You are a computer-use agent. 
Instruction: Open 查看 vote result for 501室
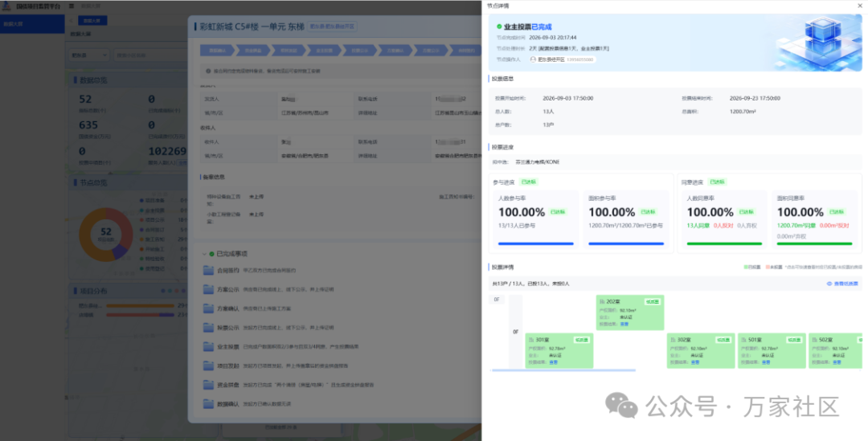(x=766, y=362)
